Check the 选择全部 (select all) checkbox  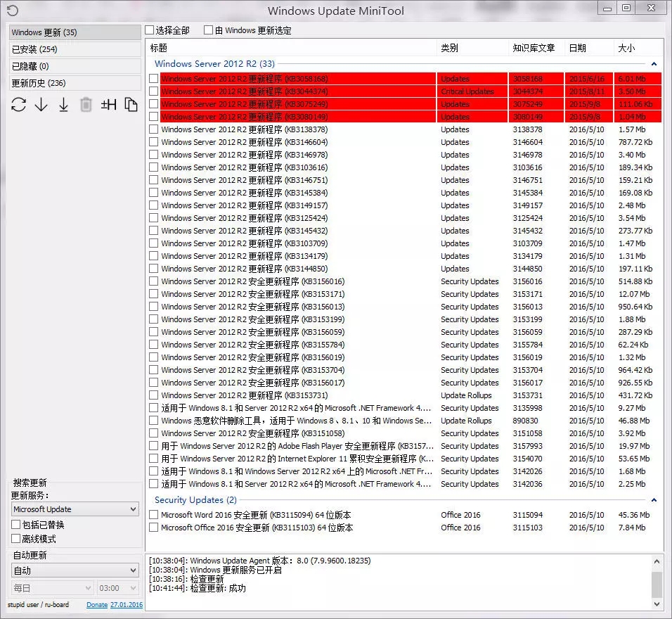(x=150, y=30)
